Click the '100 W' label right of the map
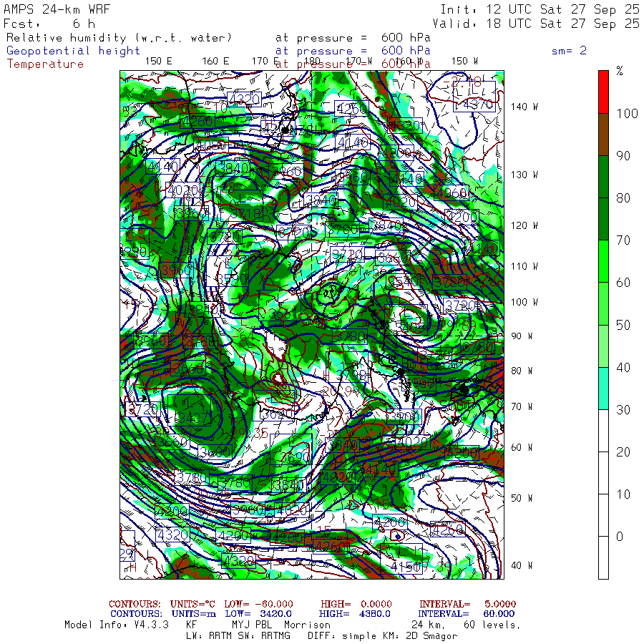 [x=524, y=302]
